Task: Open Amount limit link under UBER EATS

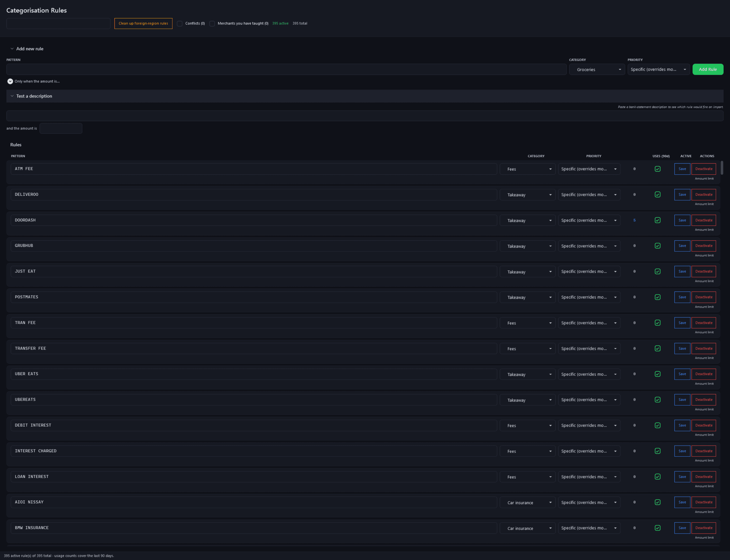Action: pyautogui.click(x=704, y=384)
